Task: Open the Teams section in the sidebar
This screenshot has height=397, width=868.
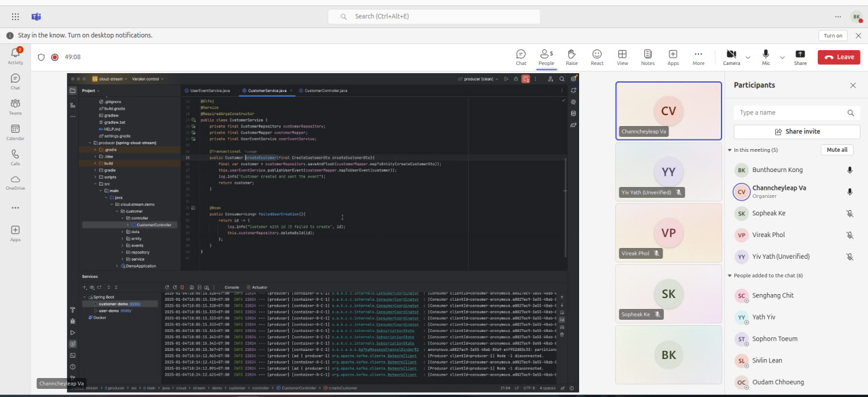Action: click(15, 106)
